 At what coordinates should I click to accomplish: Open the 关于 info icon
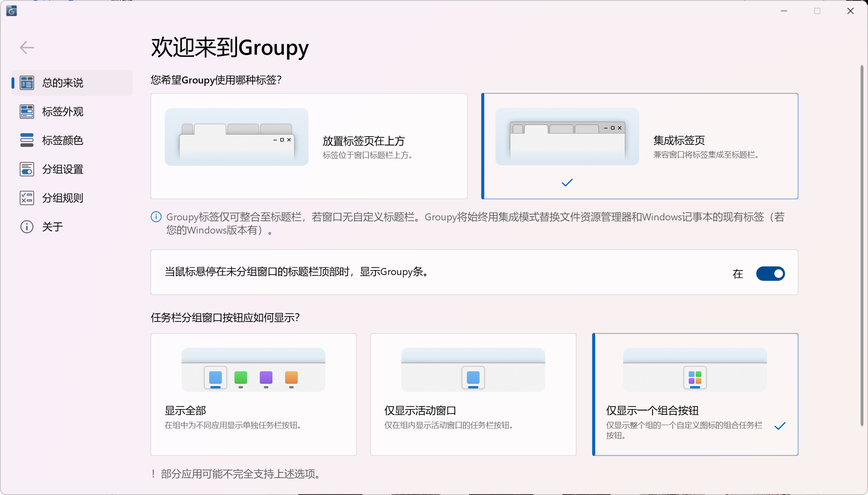coord(27,227)
